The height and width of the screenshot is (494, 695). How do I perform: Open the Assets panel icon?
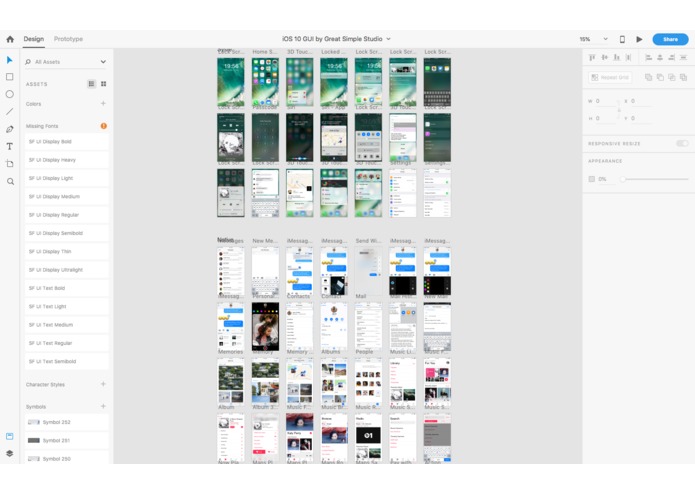(x=9, y=436)
